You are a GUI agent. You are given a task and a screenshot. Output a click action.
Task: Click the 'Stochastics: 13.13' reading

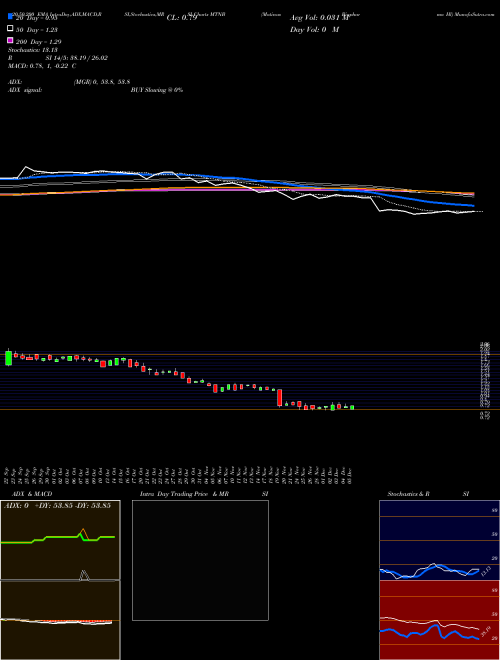click(31, 50)
